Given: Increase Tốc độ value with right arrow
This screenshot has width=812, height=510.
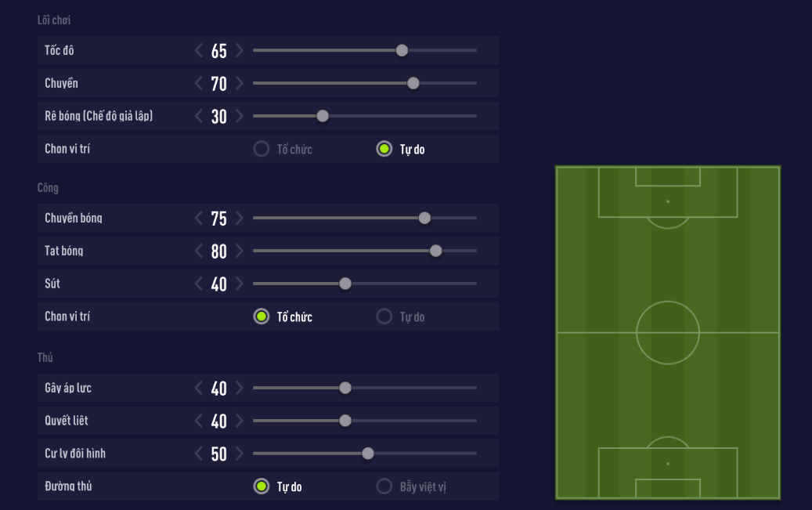Looking at the screenshot, I should pyautogui.click(x=239, y=51).
